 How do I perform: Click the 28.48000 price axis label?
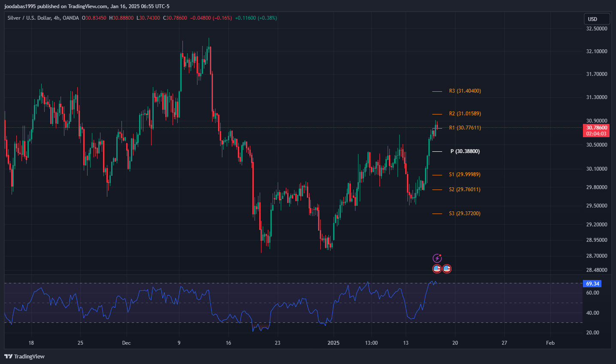pyautogui.click(x=597, y=270)
